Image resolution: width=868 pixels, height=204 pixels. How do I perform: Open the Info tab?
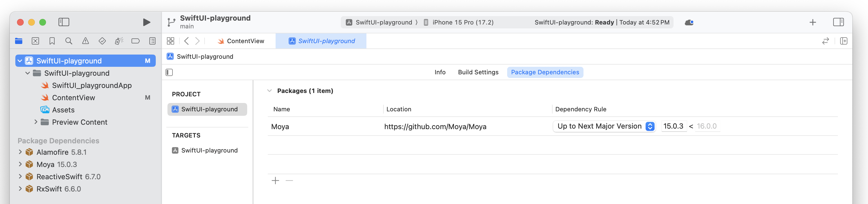coord(440,72)
